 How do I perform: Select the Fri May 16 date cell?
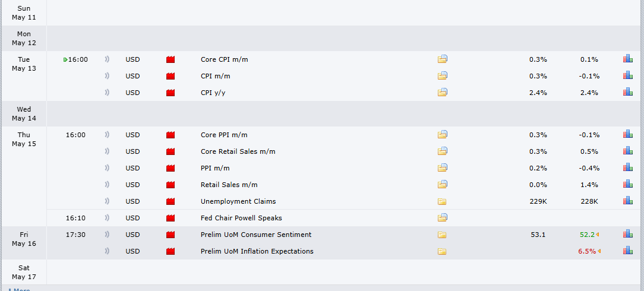(24, 239)
